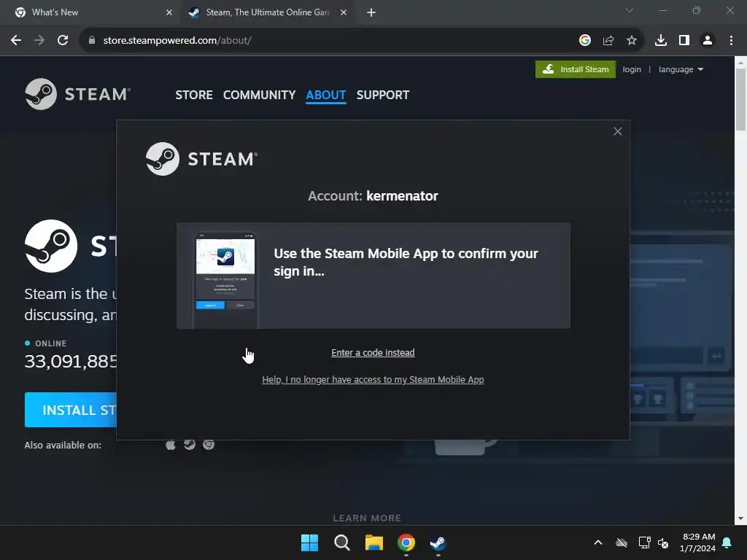The height and width of the screenshot is (560, 747).
Task: Open Chrome downloads
Action: (x=661, y=41)
